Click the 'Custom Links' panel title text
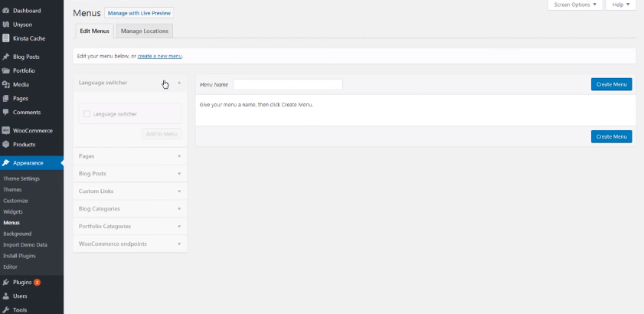The width and height of the screenshot is (644, 314). click(96, 191)
